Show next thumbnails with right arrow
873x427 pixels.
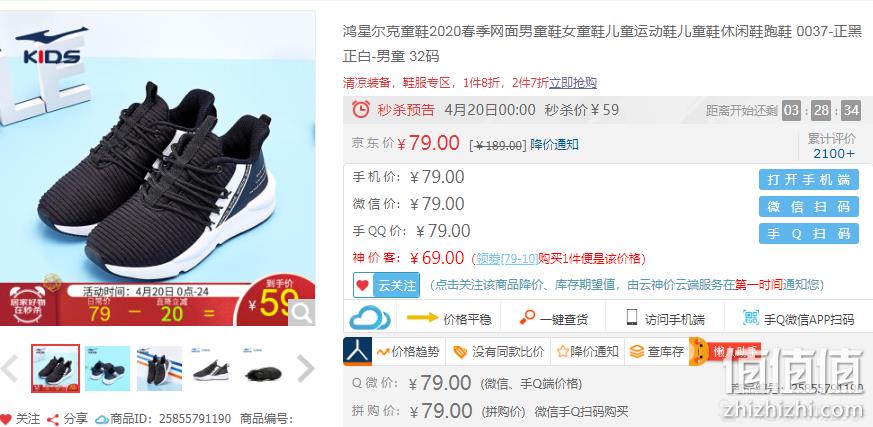[x=306, y=369]
